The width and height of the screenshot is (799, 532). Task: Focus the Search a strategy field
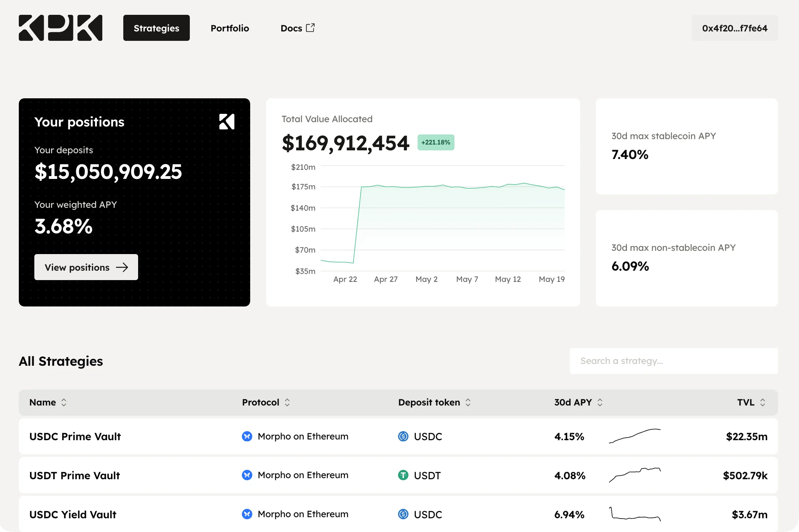click(674, 361)
